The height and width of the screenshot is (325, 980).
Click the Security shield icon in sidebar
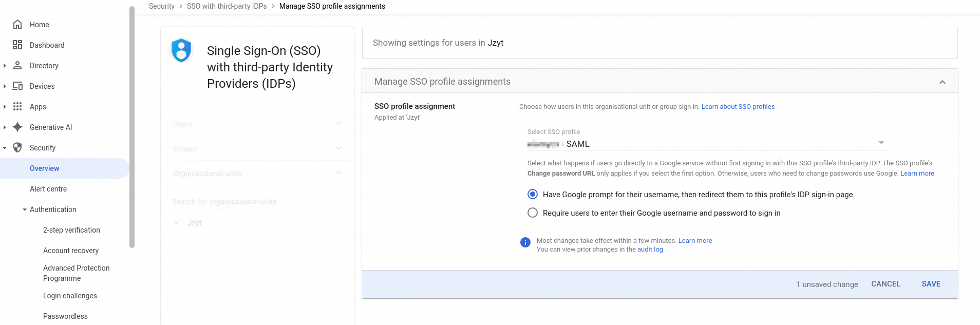tap(17, 148)
